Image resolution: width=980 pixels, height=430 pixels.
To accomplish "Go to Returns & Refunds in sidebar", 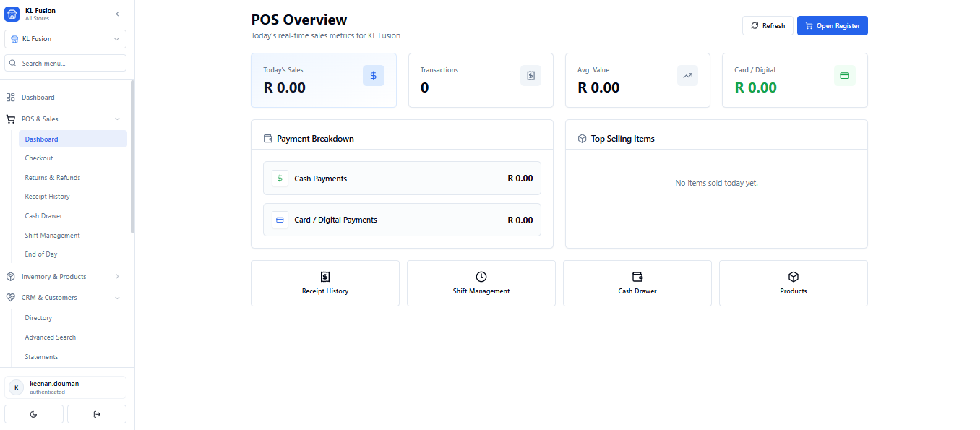I will tap(53, 177).
